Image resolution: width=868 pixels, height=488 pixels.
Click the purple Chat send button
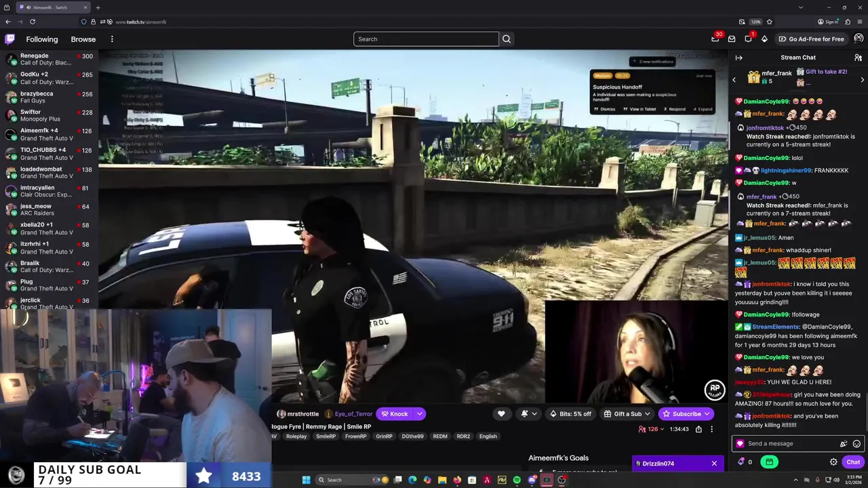pos(853,462)
